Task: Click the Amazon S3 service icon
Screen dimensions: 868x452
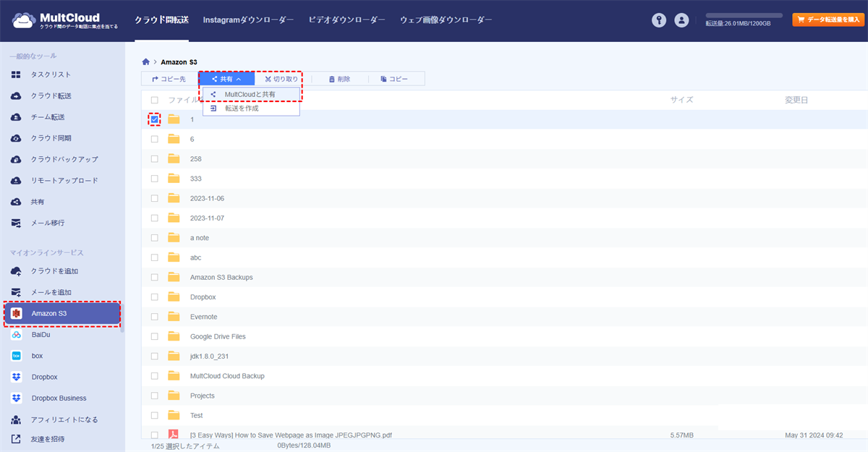Action: (x=17, y=313)
